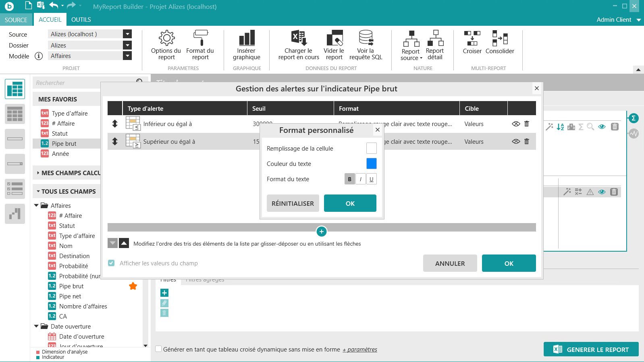Open the Source dropdown Alizes (localhost)
This screenshot has width=644, height=362.
click(x=127, y=34)
